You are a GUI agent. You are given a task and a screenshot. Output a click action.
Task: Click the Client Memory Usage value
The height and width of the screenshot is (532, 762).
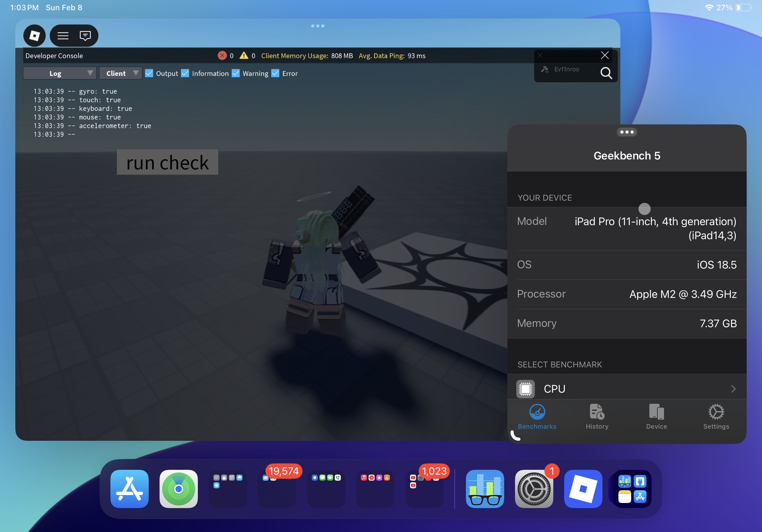click(x=342, y=56)
